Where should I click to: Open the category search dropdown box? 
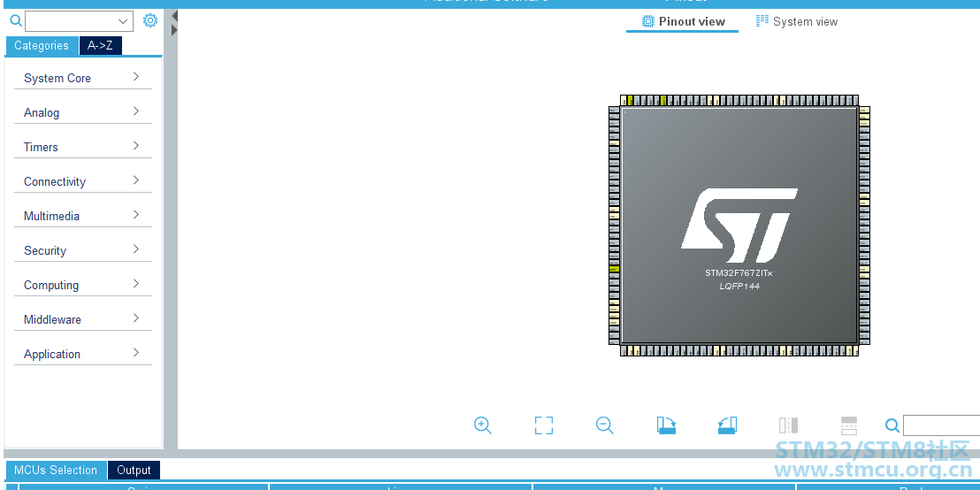[x=79, y=21]
